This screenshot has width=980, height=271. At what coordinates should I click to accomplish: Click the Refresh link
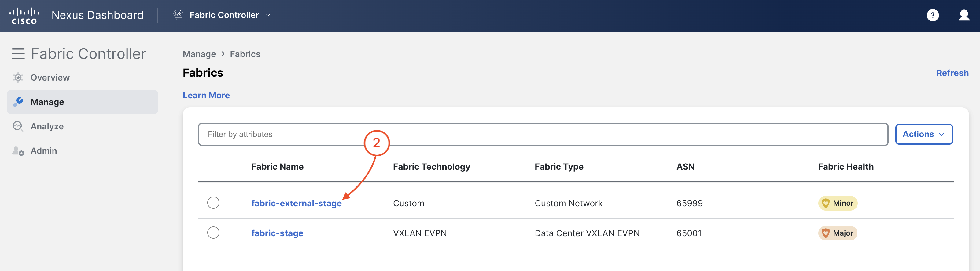[x=952, y=73]
